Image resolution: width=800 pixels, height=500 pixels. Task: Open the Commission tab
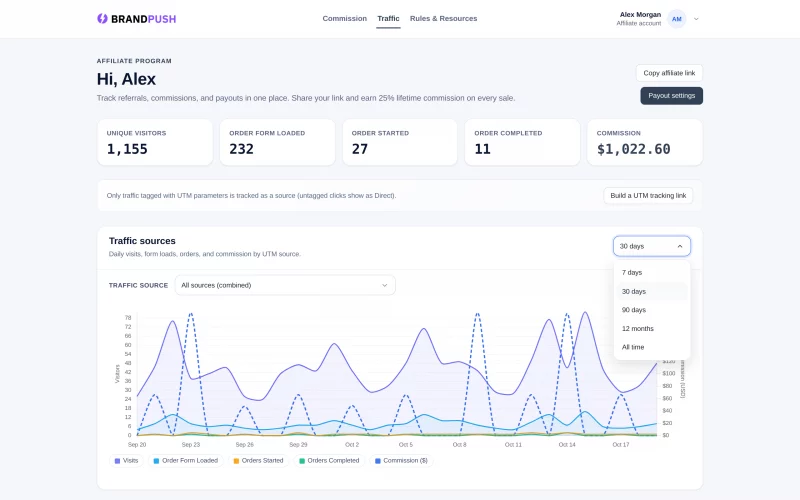(344, 18)
